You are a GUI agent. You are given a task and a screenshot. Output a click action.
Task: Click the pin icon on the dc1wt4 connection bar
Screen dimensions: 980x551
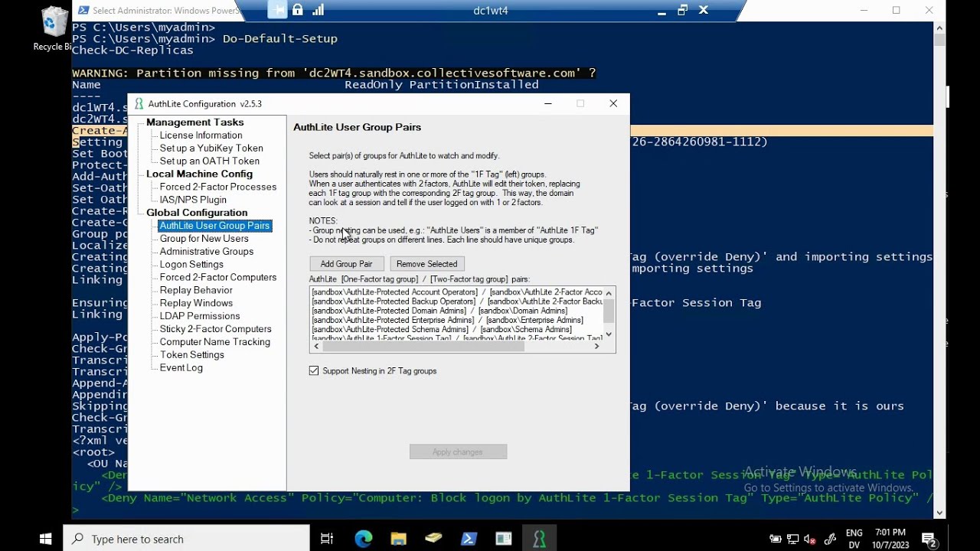click(x=277, y=10)
